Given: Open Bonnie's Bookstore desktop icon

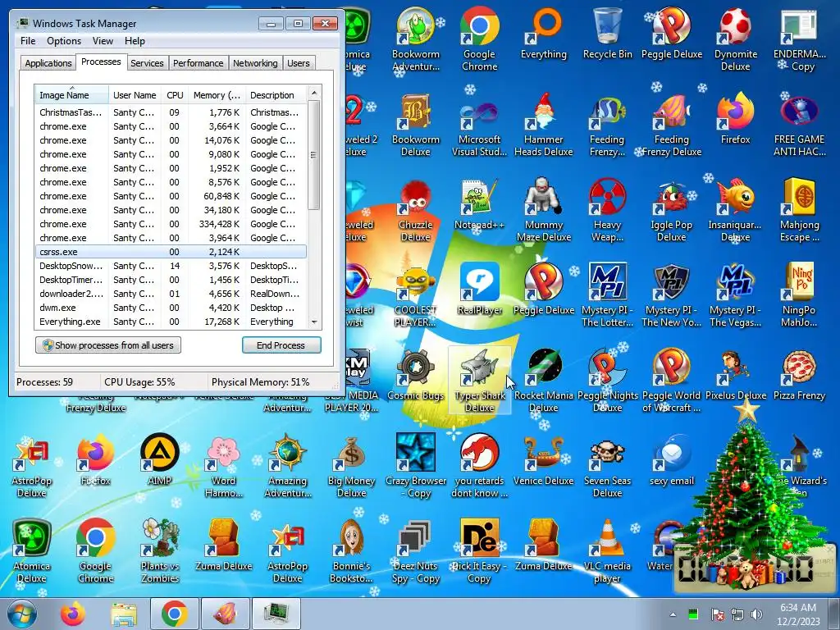Looking at the screenshot, I should tap(351, 550).
